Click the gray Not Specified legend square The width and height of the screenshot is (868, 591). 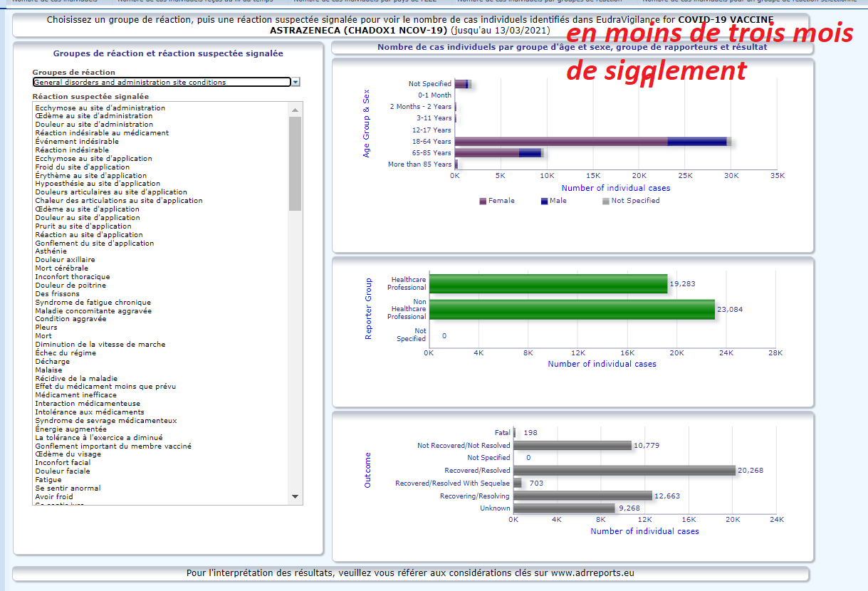point(606,201)
